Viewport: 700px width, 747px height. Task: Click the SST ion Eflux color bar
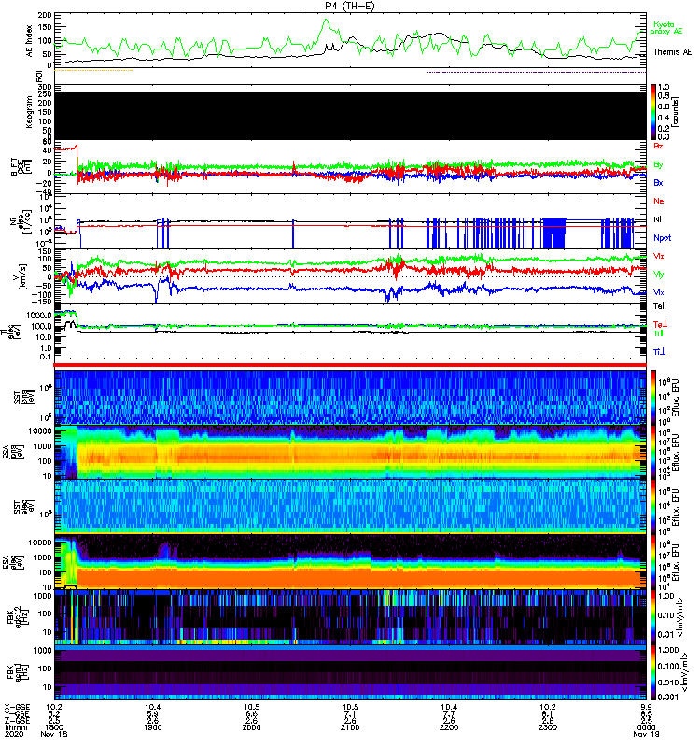click(x=653, y=397)
